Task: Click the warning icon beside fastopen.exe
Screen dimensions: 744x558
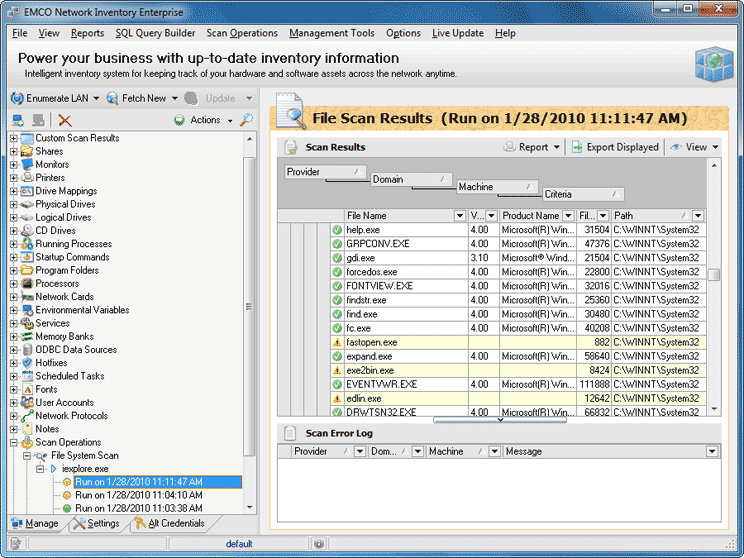Action: click(337, 342)
